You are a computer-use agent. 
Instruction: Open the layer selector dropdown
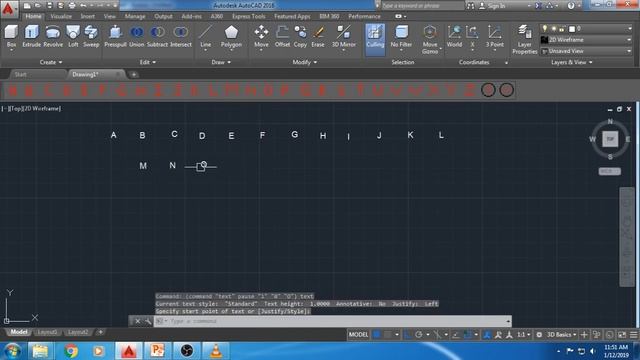[x=586, y=29]
